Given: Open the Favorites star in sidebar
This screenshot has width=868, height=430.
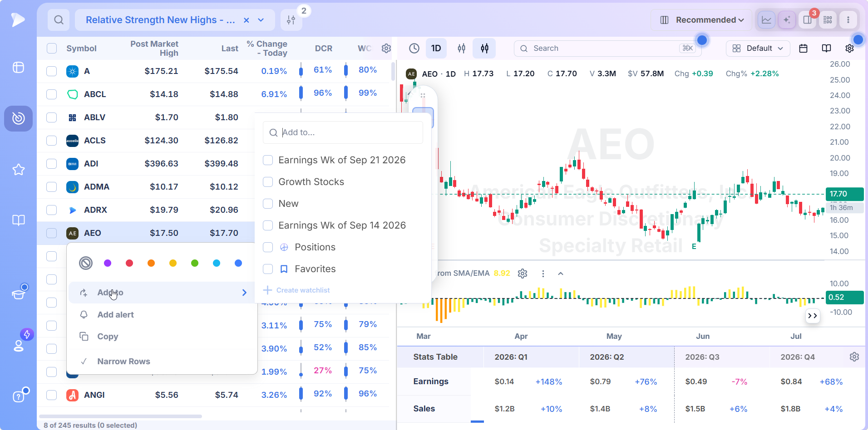Looking at the screenshot, I should pyautogui.click(x=18, y=170).
